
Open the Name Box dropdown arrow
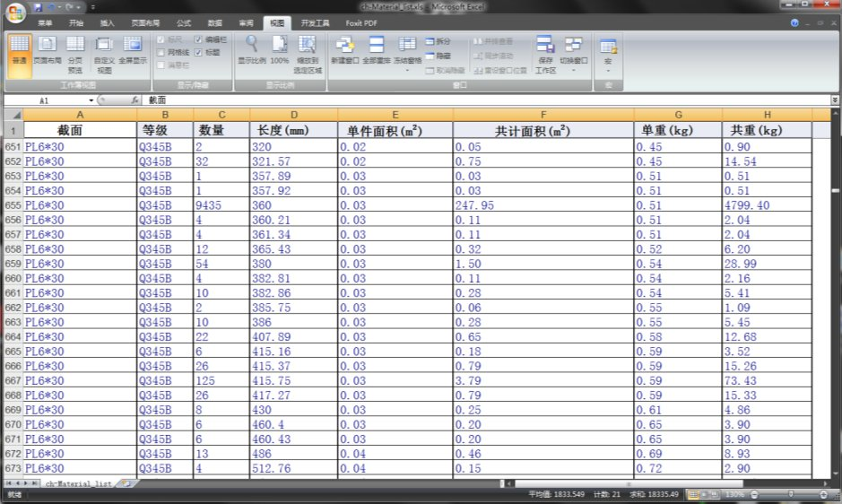(91, 100)
